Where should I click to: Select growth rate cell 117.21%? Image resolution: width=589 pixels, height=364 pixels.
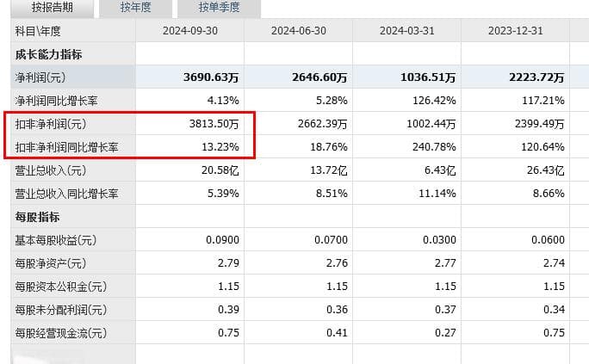tap(543, 101)
